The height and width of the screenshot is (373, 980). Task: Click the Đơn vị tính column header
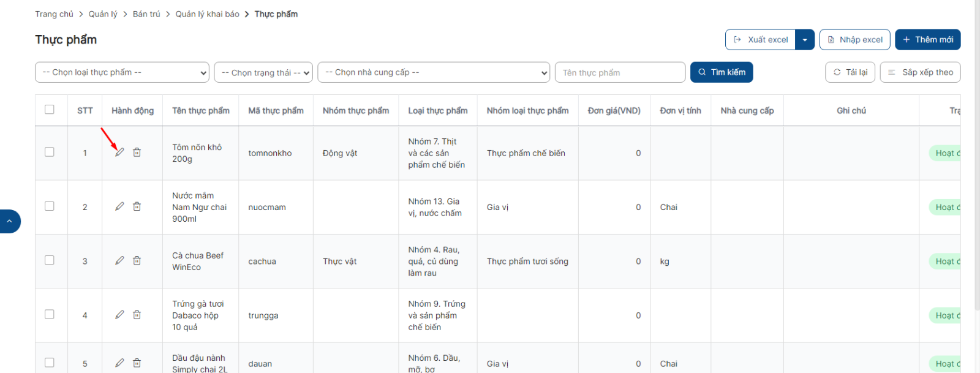(680, 111)
